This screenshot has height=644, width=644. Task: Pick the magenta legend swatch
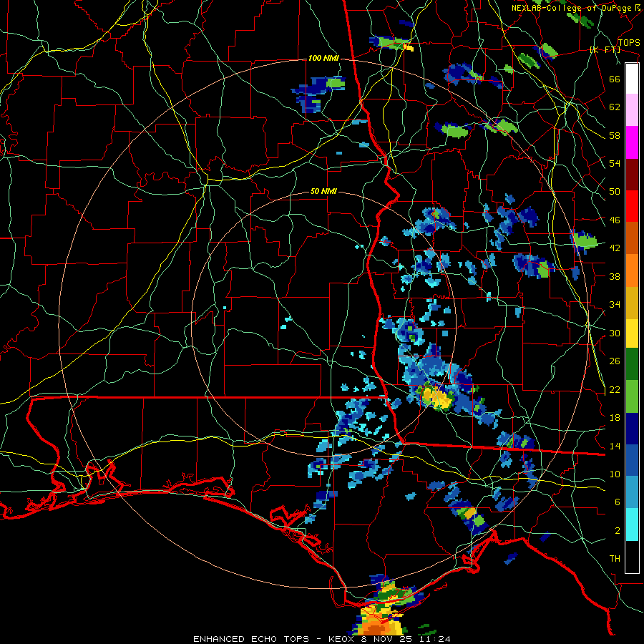pyautogui.click(x=632, y=142)
